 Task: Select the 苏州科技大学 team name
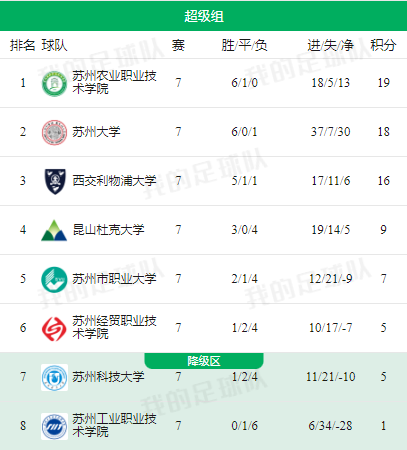tap(108, 377)
